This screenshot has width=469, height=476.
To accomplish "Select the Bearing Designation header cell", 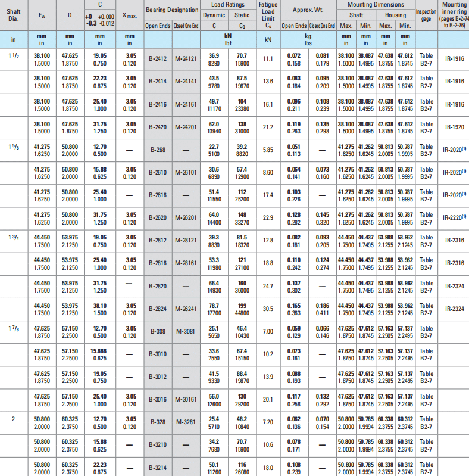I will (x=172, y=10).
